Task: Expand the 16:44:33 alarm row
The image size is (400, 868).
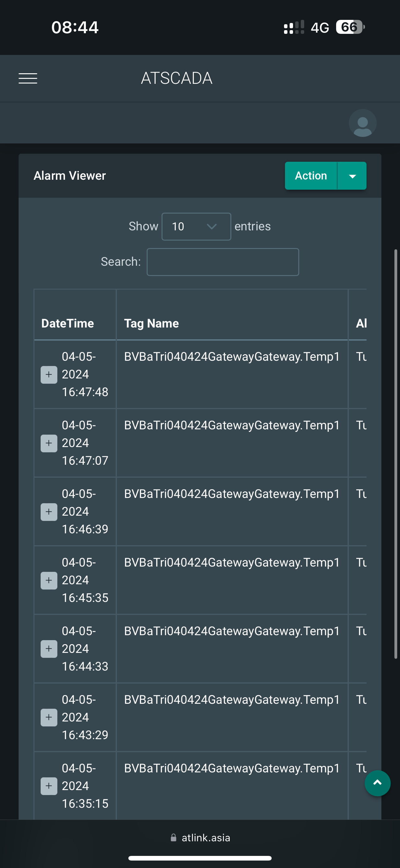Action: coord(49,649)
